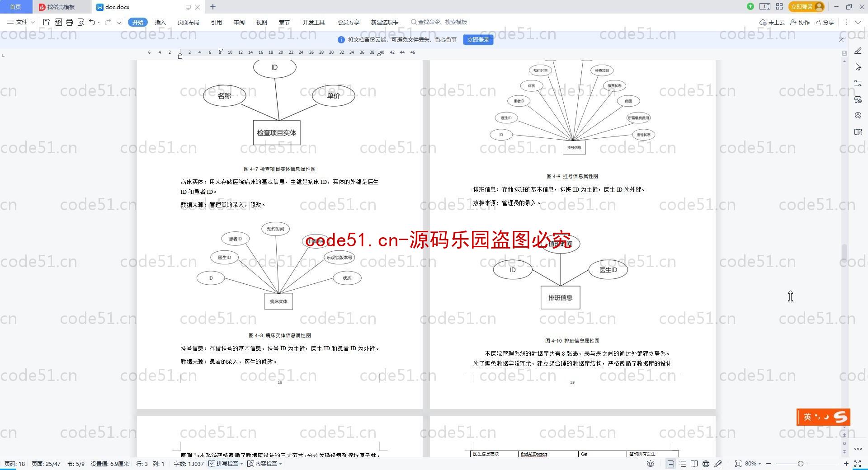Open the 开发工具 ribbon tab
Screen dimensions: 868x470
tap(314, 22)
